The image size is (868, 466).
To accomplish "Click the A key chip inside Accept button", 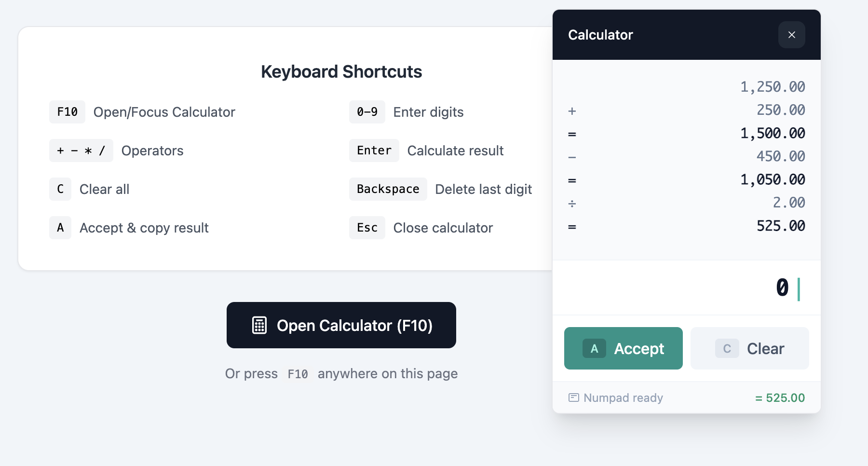I will (x=594, y=348).
